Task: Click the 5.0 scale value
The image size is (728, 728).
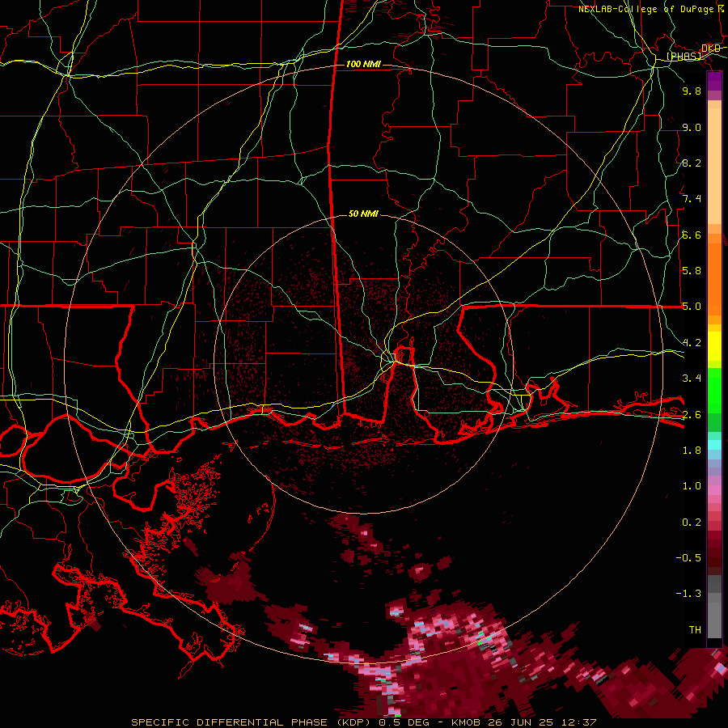Action: pos(692,307)
